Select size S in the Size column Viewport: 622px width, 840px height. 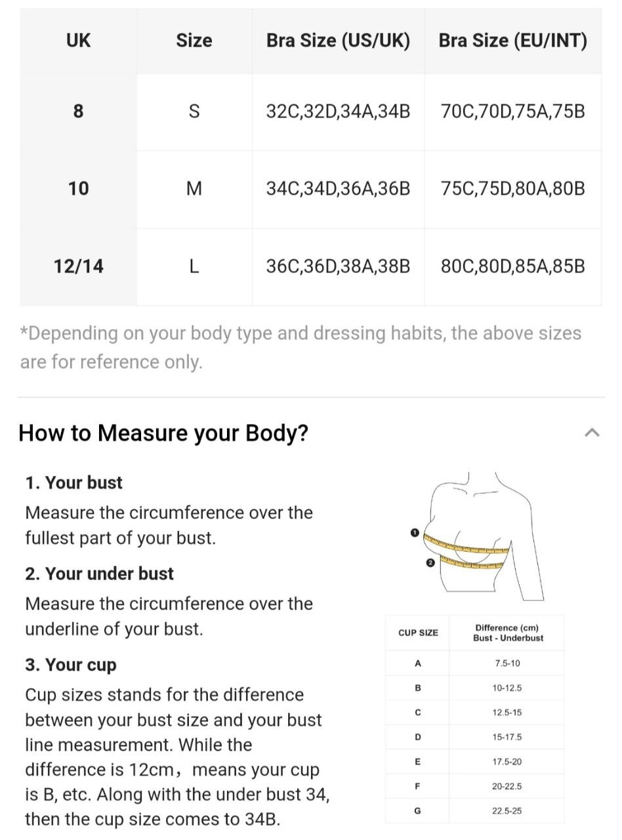click(194, 112)
